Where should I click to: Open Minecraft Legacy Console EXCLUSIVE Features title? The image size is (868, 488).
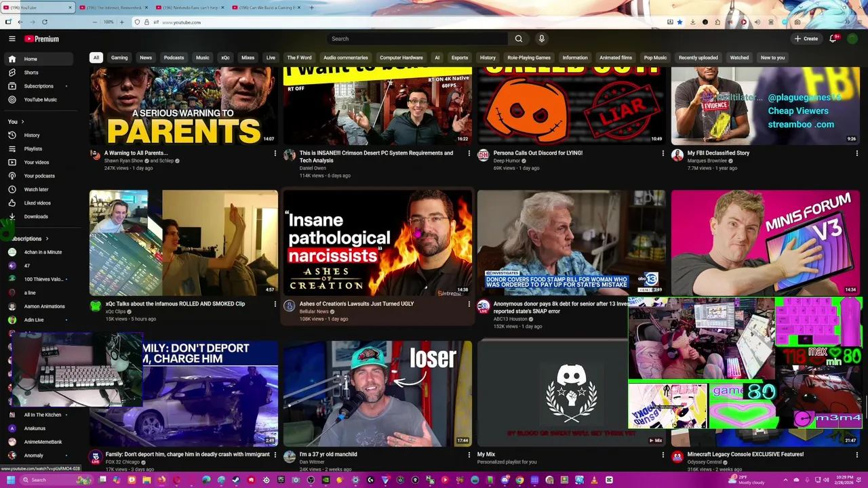[745, 455]
